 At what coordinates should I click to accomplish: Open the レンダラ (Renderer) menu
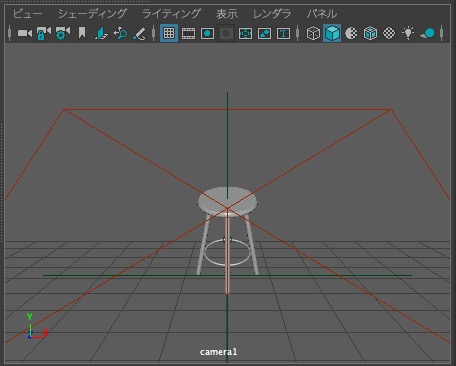pyautogui.click(x=272, y=14)
